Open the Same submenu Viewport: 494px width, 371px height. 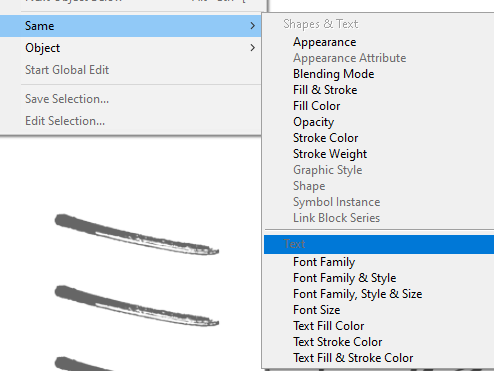pyautogui.click(x=130, y=26)
